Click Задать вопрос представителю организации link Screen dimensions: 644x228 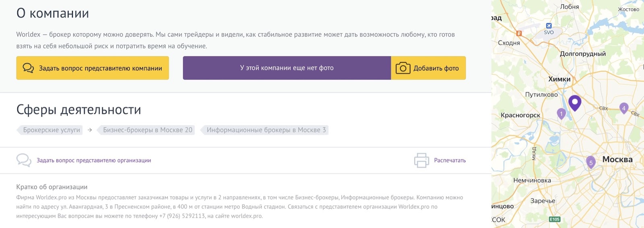coord(94,160)
